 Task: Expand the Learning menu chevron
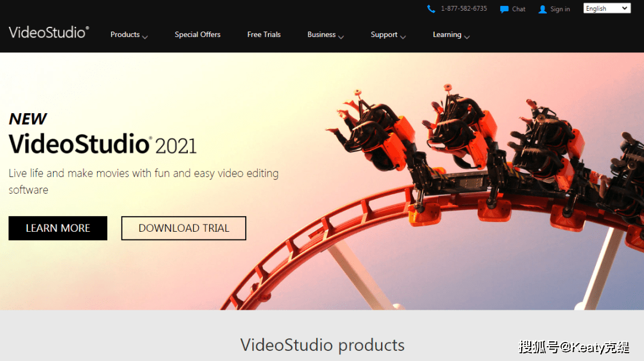(466, 36)
